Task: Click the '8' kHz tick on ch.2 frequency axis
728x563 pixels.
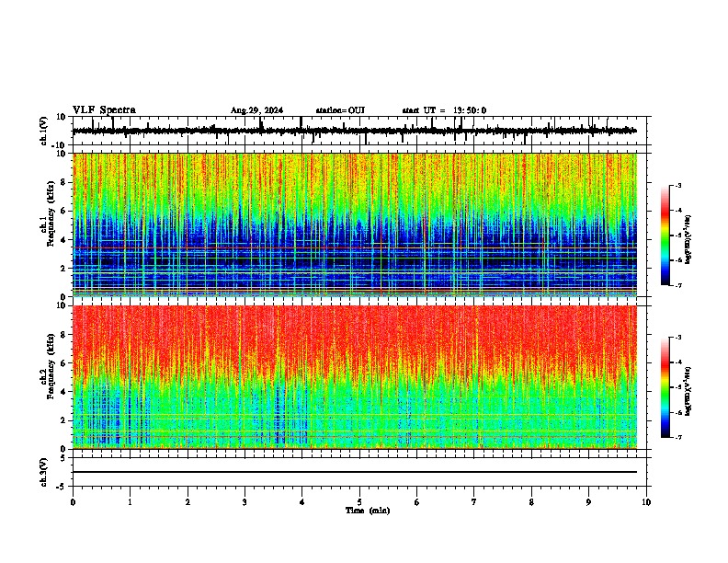Action: tap(64, 335)
